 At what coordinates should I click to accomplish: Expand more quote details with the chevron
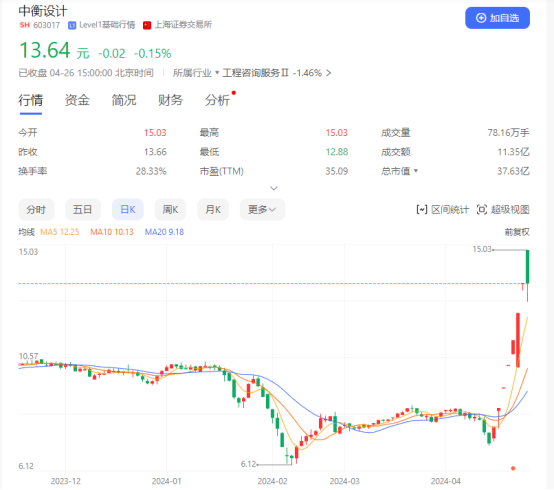pyautogui.click(x=274, y=188)
